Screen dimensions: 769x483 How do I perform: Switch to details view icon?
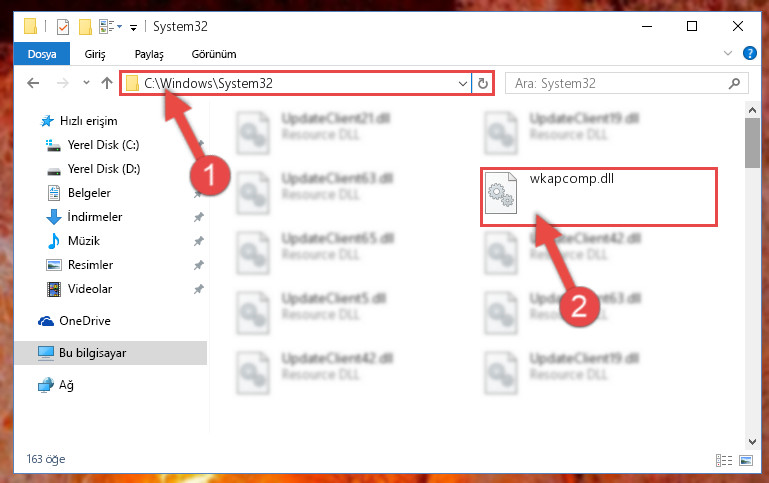[724, 460]
